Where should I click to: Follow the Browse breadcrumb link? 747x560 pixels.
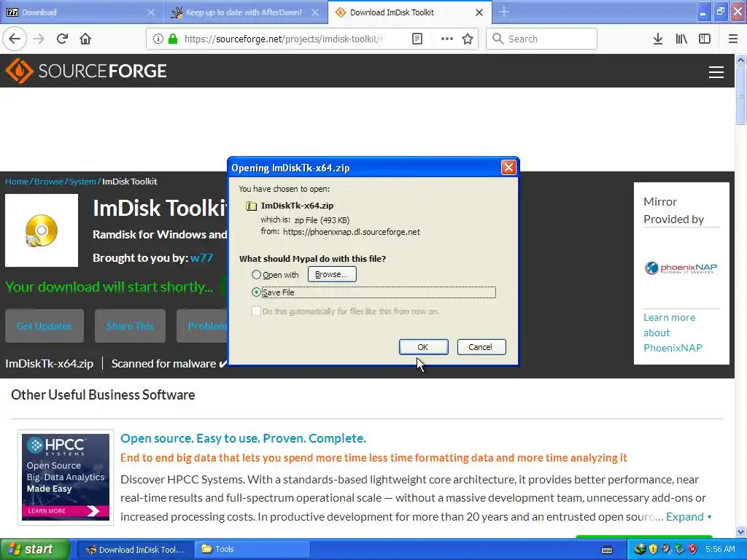49,182
